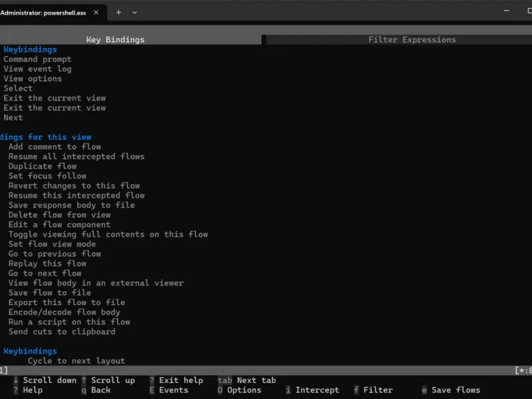532x399 pixels.
Task: Select 'View flow body in an external viewer'
Action: tap(96, 283)
